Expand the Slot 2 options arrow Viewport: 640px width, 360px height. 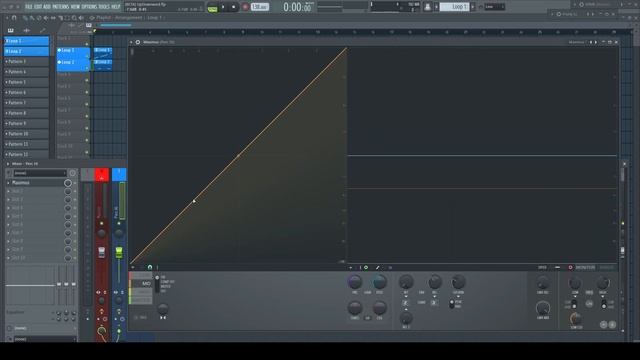click(8, 191)
